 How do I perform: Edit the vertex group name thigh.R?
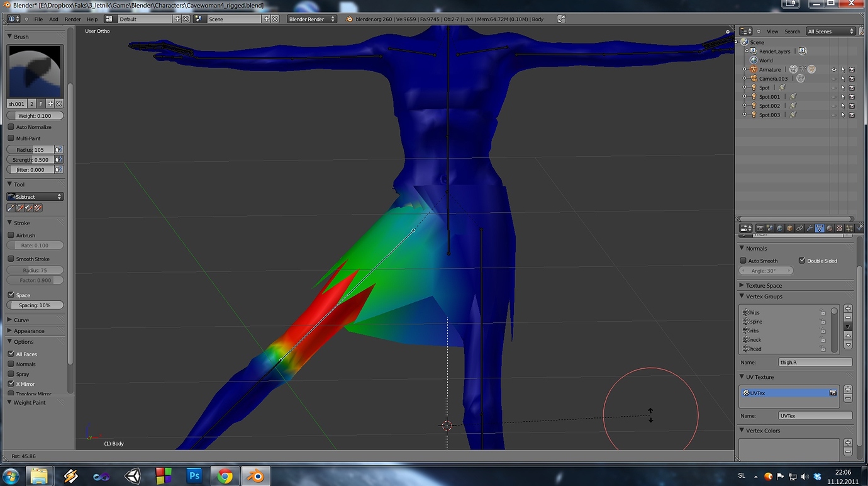pyautogui.click(x=815, y=363)
